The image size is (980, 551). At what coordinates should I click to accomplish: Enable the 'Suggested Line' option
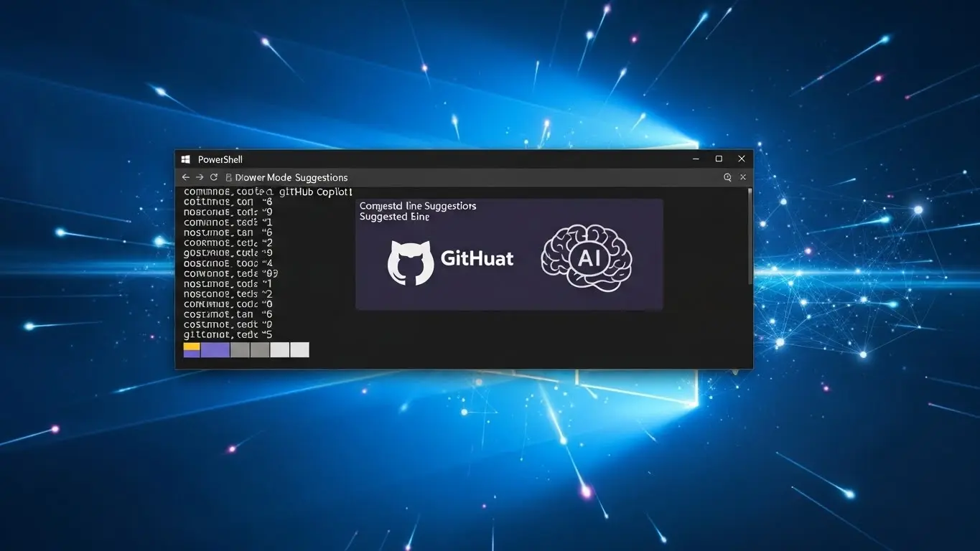click(x=394, y=217)
